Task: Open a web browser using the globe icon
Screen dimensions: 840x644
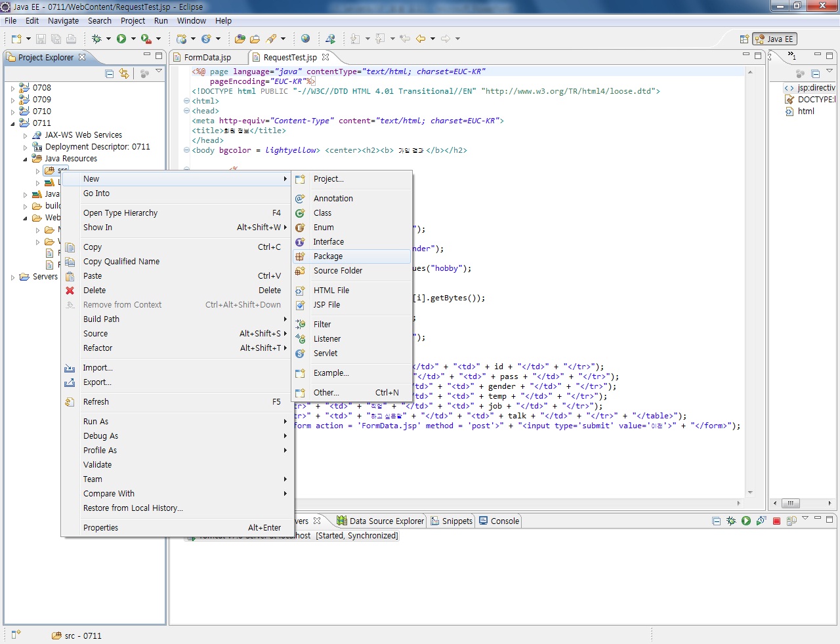Action: (x=305, y=38)
